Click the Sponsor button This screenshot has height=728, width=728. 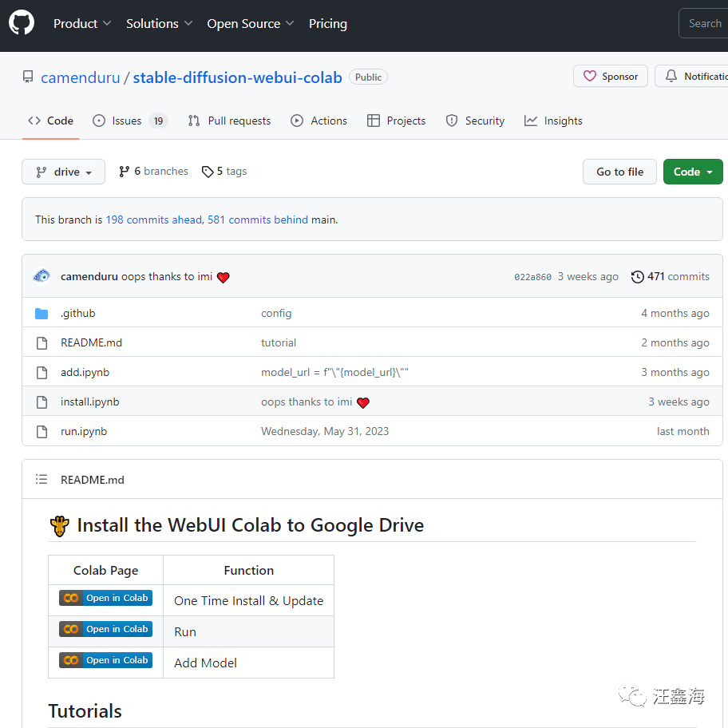[x=610, y=76]
